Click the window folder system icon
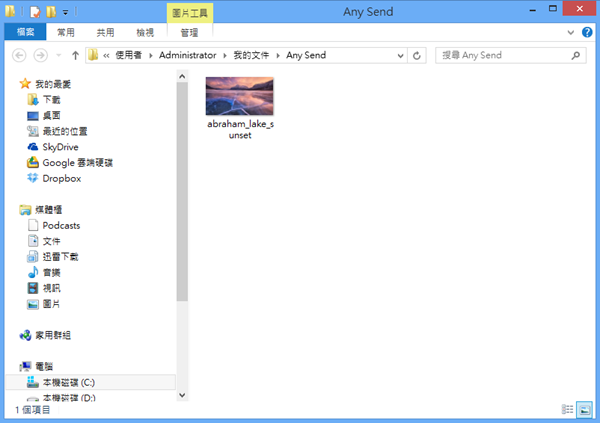600x423 pixels. click(10, 11)
